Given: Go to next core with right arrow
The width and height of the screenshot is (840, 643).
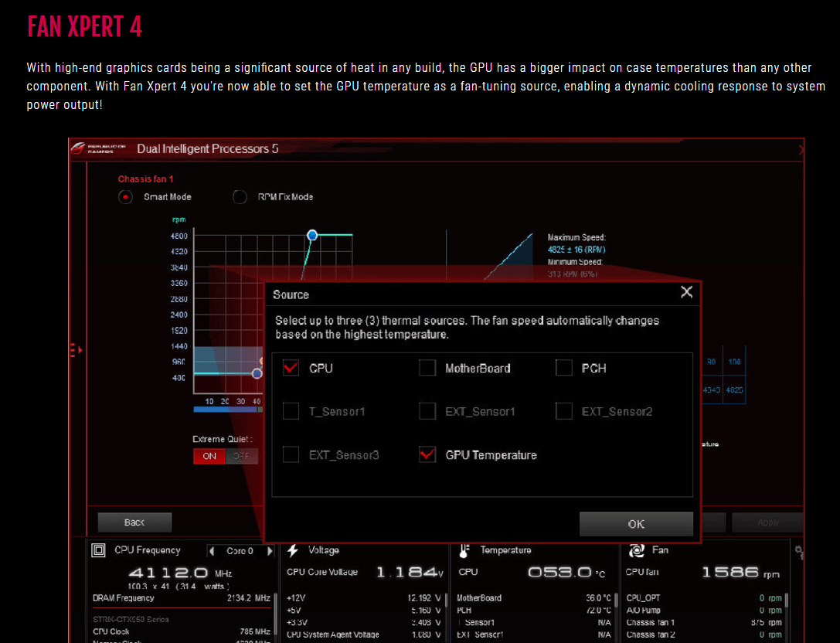Looking at the screenshot, I should [x=270, y=551].
